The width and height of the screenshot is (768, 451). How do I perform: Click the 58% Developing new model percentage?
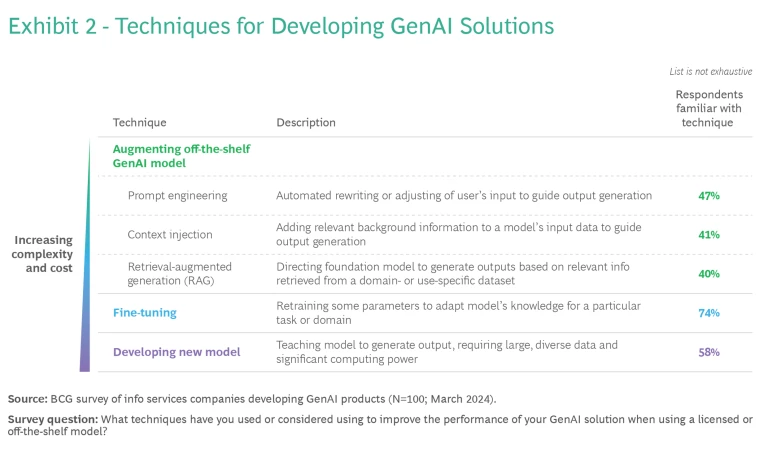709,352
